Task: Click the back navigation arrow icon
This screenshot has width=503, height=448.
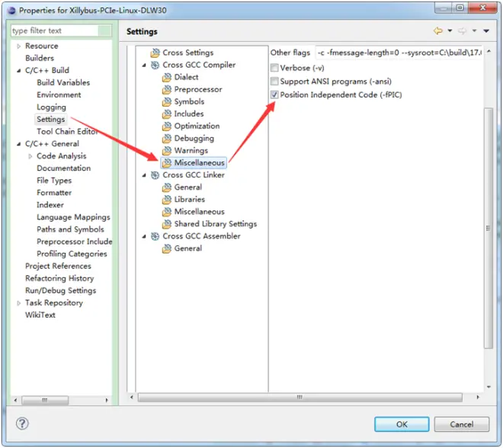Action: [438, 30]
